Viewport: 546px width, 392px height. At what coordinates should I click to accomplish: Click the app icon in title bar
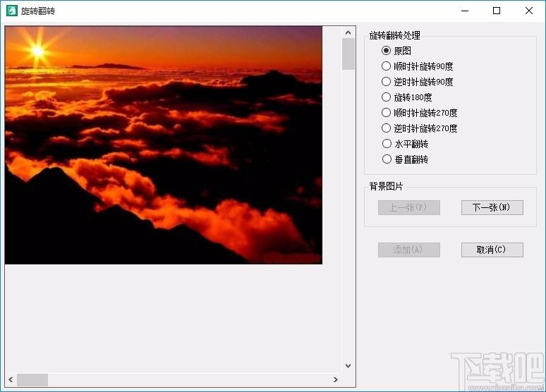click(x=12, y=11)
